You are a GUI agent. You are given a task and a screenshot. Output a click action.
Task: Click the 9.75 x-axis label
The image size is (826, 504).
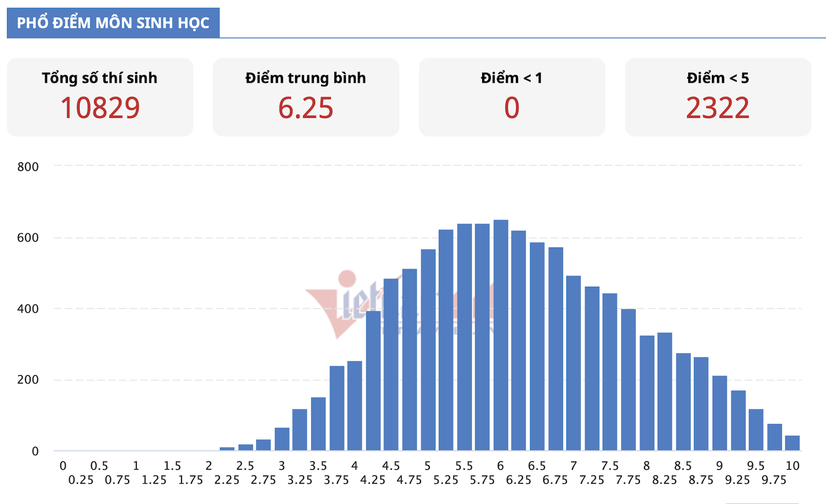(774, 480)
